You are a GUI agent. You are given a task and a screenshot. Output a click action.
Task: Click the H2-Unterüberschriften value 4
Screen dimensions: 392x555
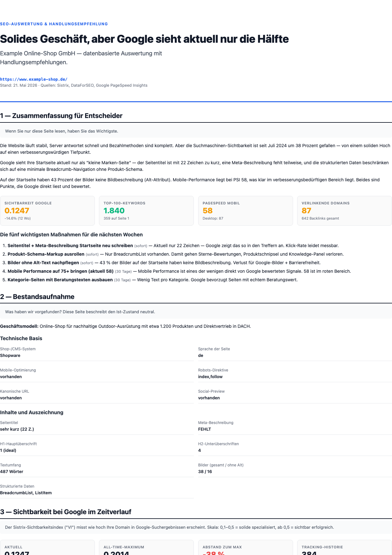tap(199, 451)
